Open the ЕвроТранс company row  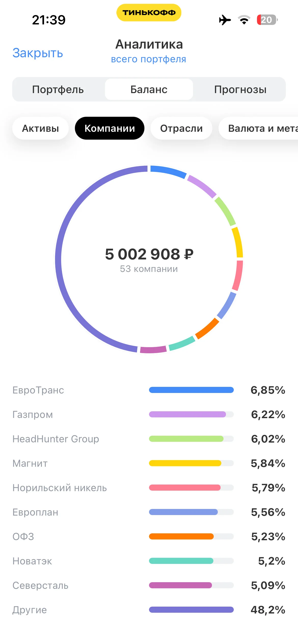(149, 390)
